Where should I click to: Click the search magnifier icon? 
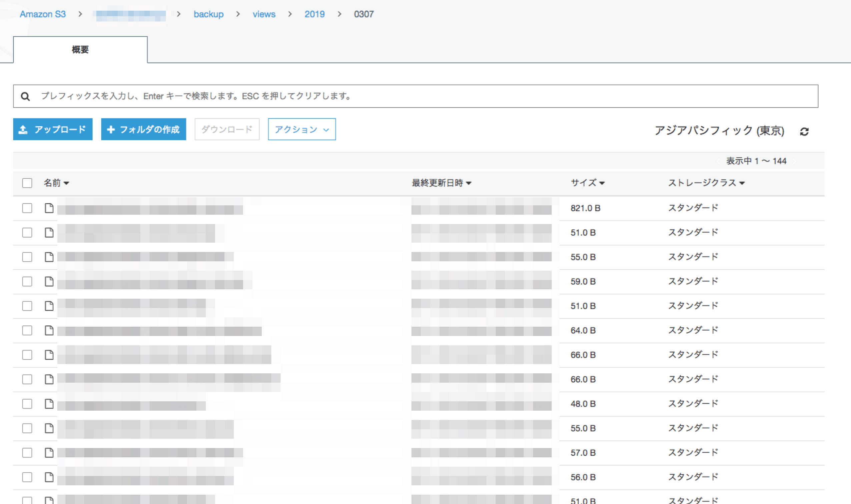click(25, 96)
